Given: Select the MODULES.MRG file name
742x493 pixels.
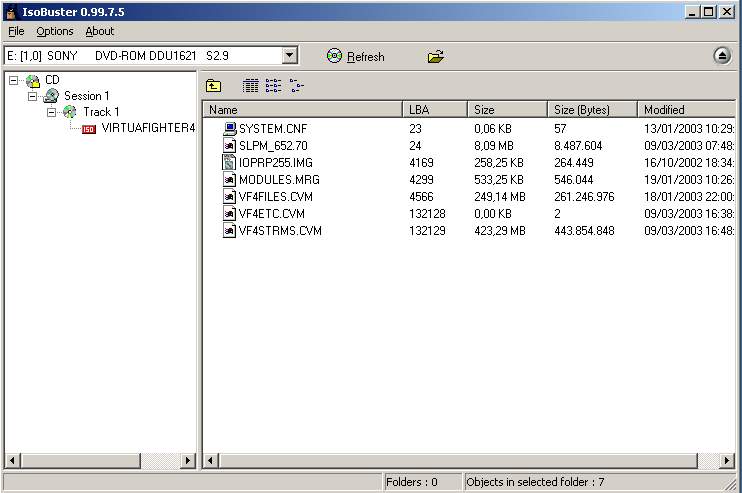Looking at the screenshot, I should (279, 180).
